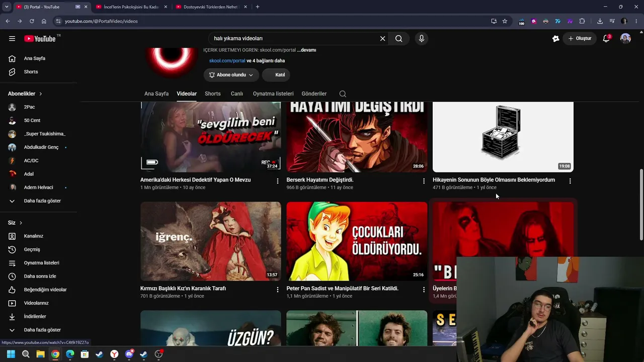
Task: Open the Peter Pan video thumbnail
Action: coord(357,241)
